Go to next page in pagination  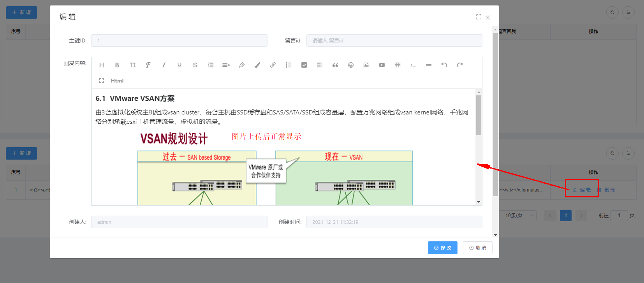[581, 215]
